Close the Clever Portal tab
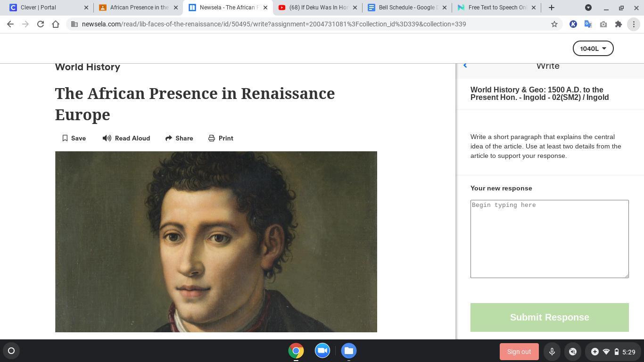Screen dimensions: 644x362 [x=86, y=8]
